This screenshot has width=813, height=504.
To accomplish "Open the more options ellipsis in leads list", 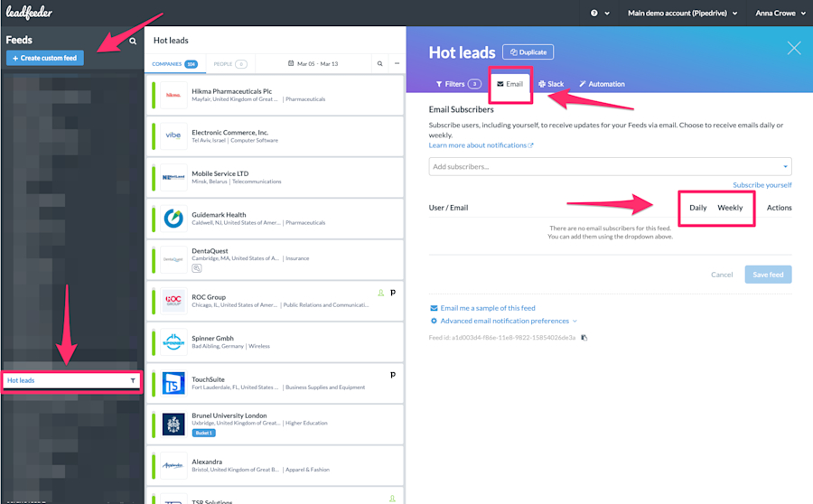I will pyautogui.click(x=397, y=64).
